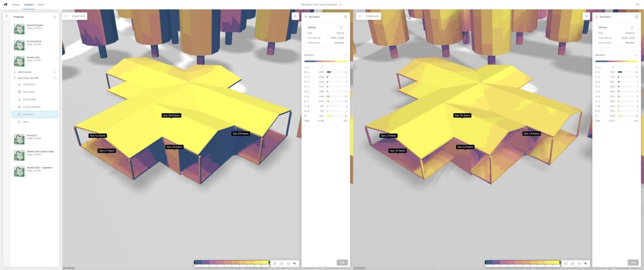Select Wind analysis in sidebar
This screenshot has height=270, width=644.
point(26,122)
